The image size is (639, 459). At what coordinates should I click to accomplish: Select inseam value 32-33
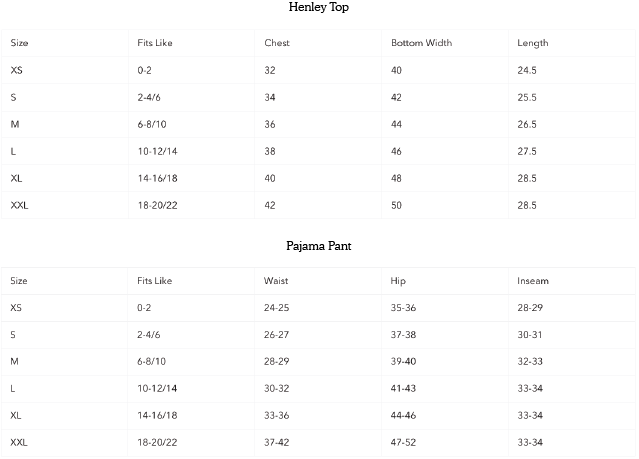tap(531, 361)
